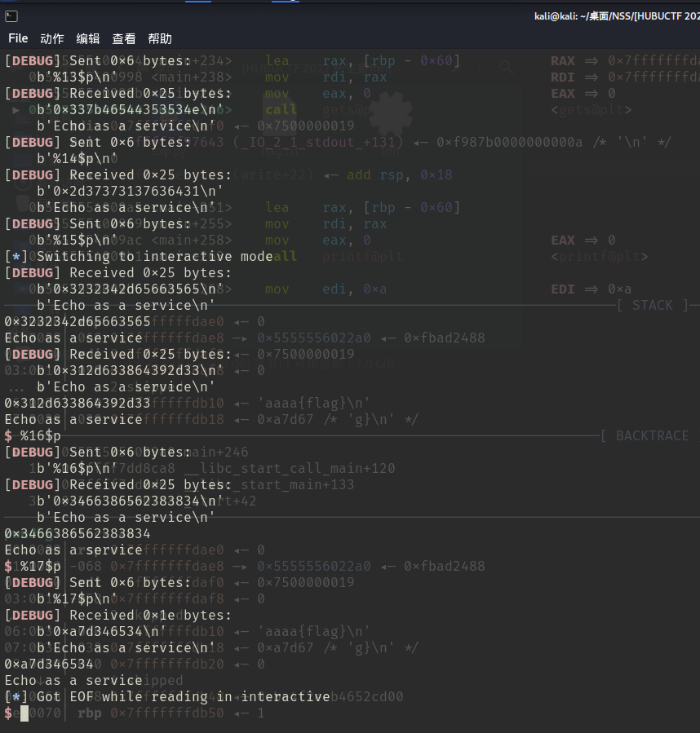This screenshot has height=733, width=700.
Task: Open the 动作 menu
Action: pyautogui.click(x=52, y=38)
